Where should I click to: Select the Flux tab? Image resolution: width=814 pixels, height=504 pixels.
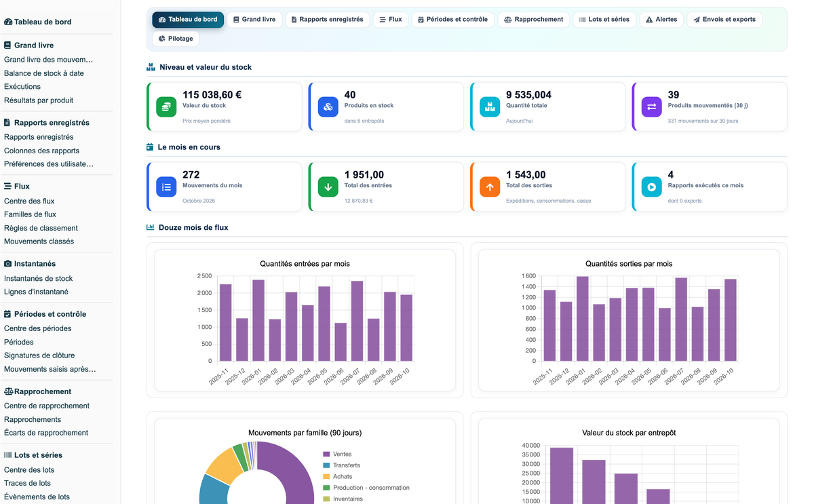391,20
